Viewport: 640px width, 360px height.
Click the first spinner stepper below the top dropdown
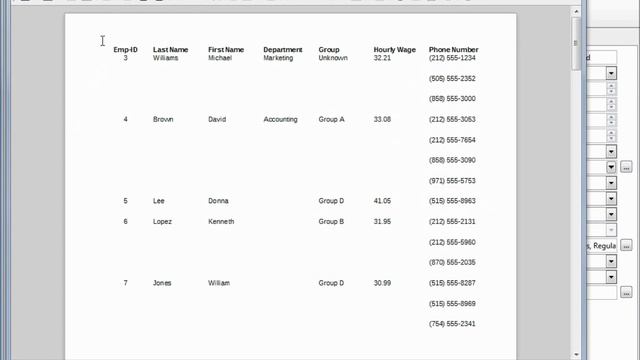coord(611,89)
